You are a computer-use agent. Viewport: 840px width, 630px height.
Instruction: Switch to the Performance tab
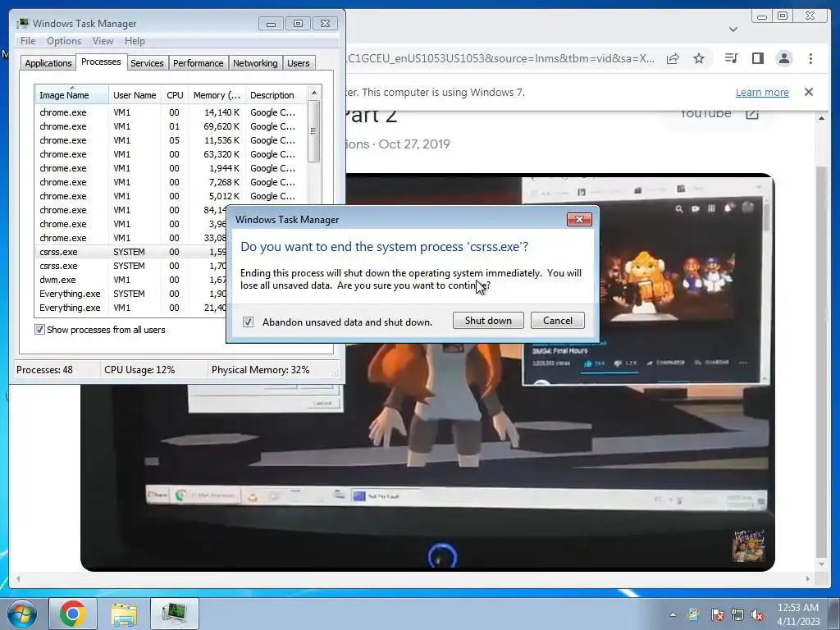199,63
